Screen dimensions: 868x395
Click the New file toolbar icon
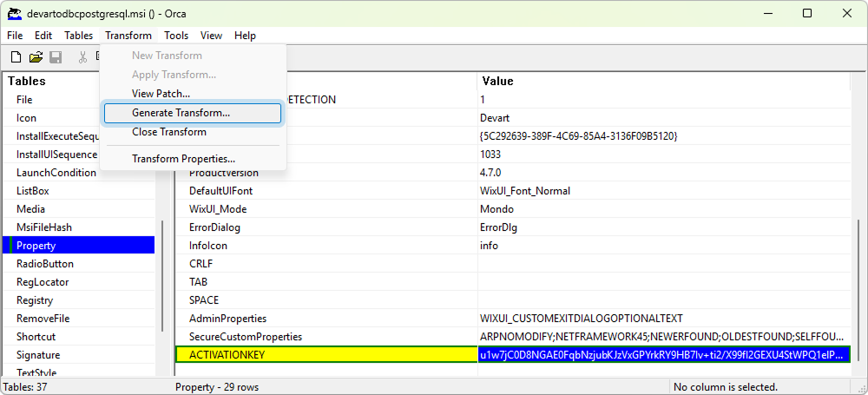coord(16,57)
